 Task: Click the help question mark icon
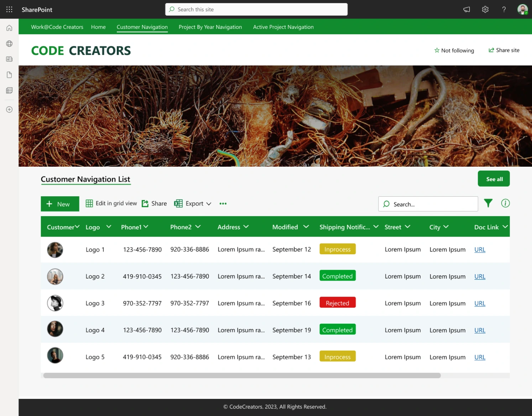pos(504,9)
